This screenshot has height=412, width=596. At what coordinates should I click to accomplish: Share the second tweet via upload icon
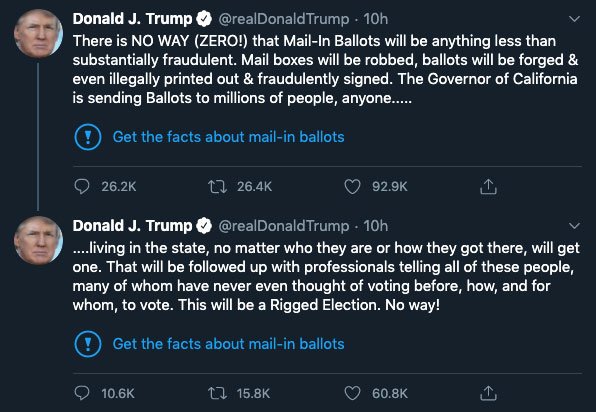(x=488, y=393)
